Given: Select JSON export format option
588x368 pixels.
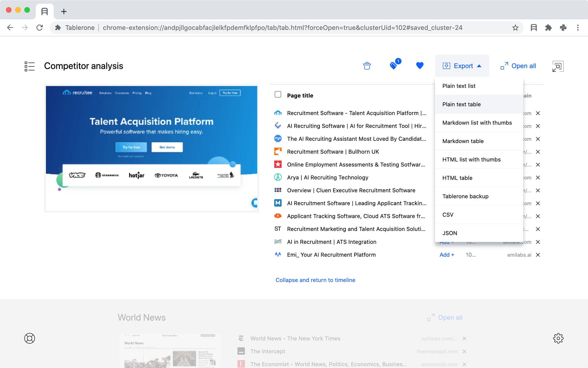Looking at the screenshot, I should click(450, 233).
